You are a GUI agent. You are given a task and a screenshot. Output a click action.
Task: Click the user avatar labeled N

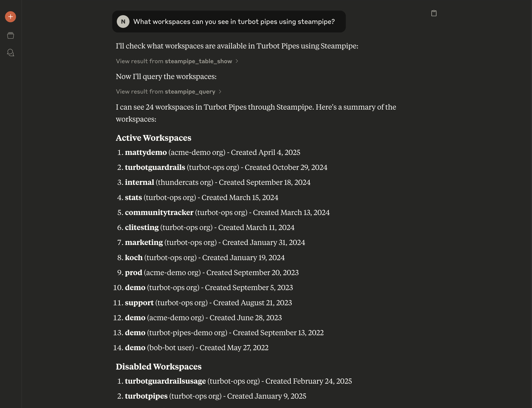pos(123,22)
